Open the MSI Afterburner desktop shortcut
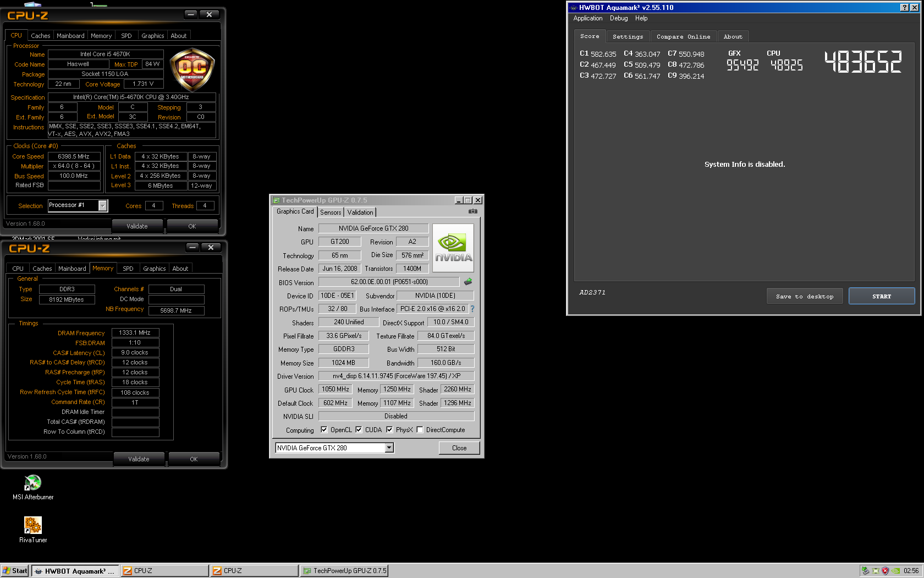Screen dimensions: 924x578 pyautogui.click(x=33, y=487)
